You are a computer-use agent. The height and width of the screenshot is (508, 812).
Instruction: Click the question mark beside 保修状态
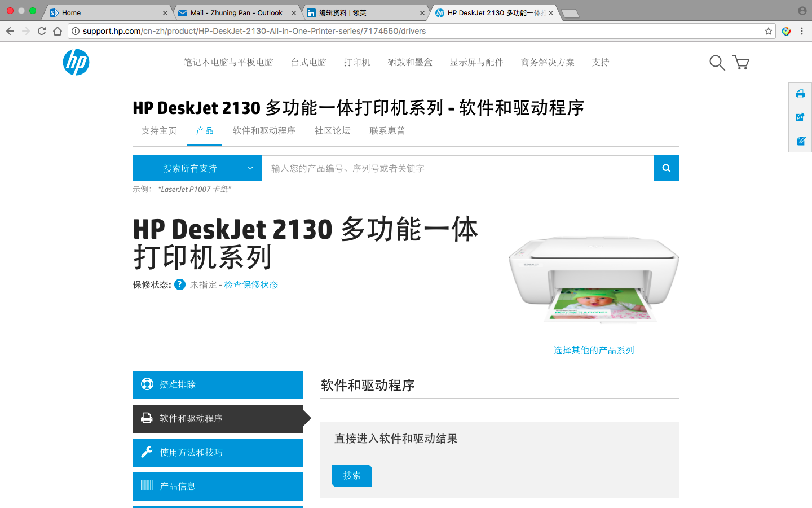point(179,284)
